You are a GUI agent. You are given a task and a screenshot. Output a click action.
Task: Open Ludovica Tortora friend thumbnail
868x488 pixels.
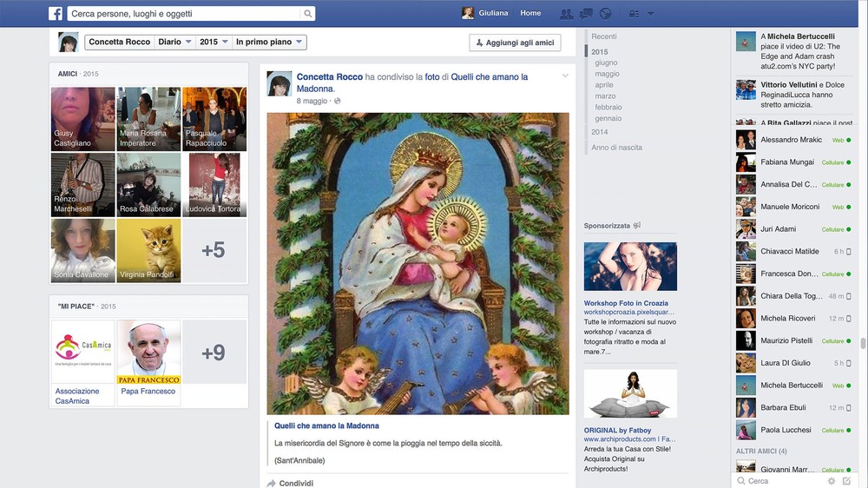pos(214,184)
